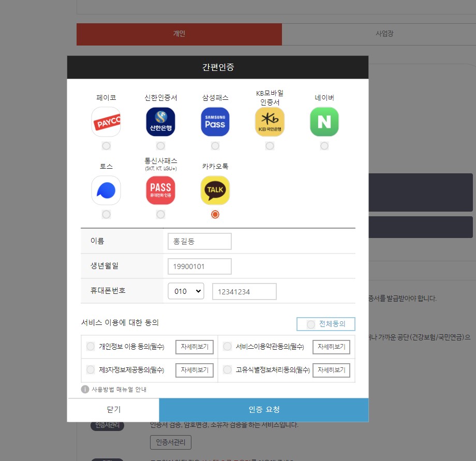The height and width of the screenshot is (461, 476).
Task: Click the 삼성패스 label text
Action: [215, 98]
